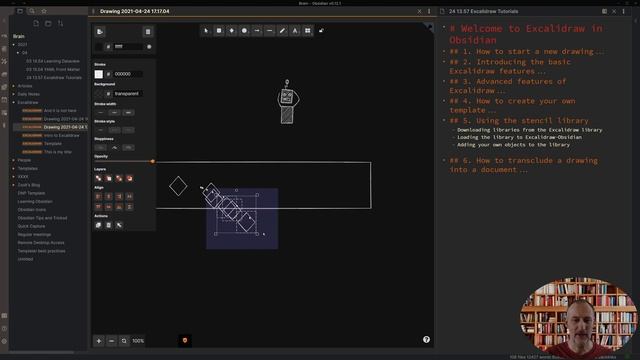Send selection backward in Layers
Viewport: 640px width, 360px height.
pos(109,178)
